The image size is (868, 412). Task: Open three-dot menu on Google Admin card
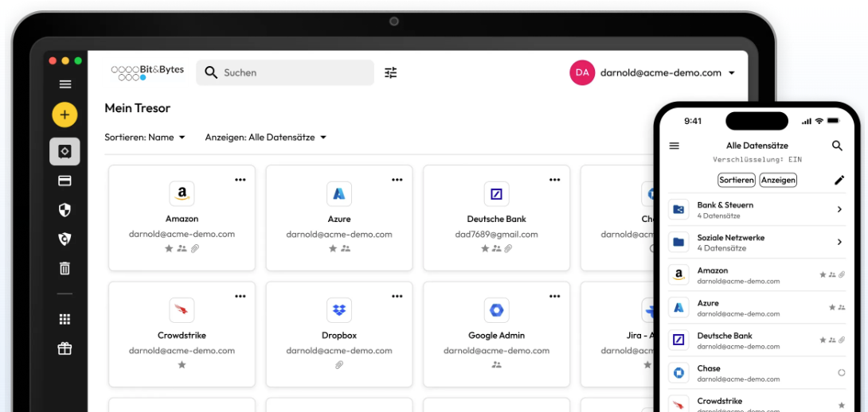point(554,297)
